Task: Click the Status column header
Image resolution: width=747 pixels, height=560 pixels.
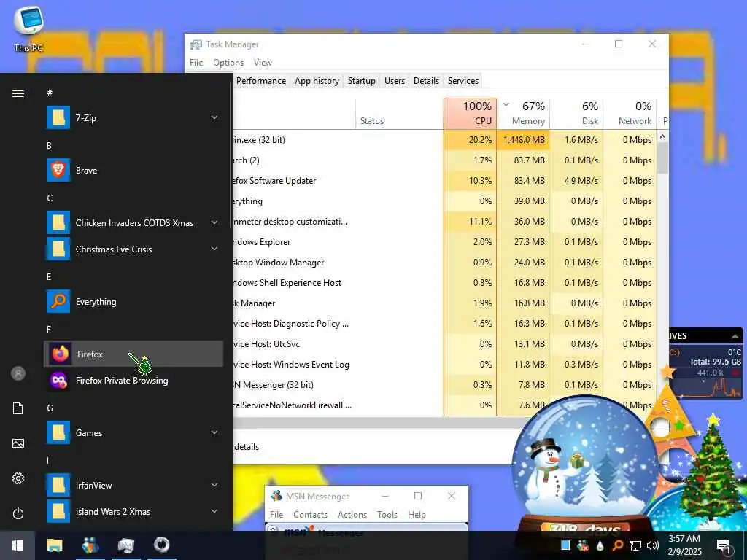Action: pos(399,113)
